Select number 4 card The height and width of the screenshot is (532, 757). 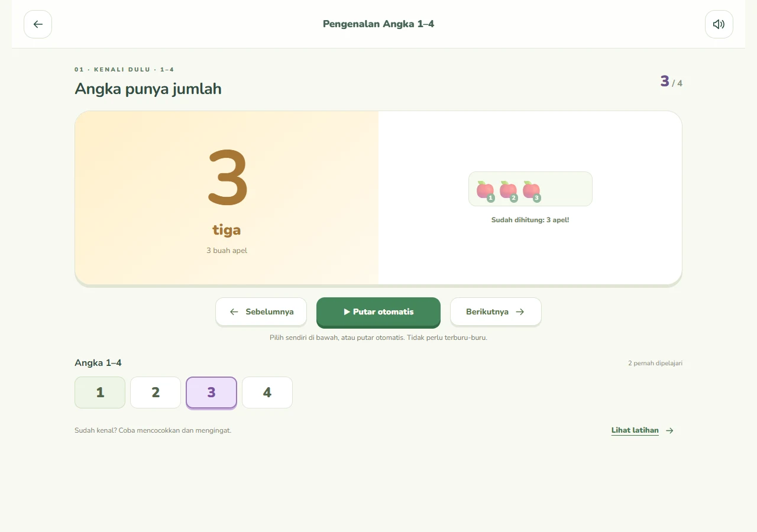267,392
